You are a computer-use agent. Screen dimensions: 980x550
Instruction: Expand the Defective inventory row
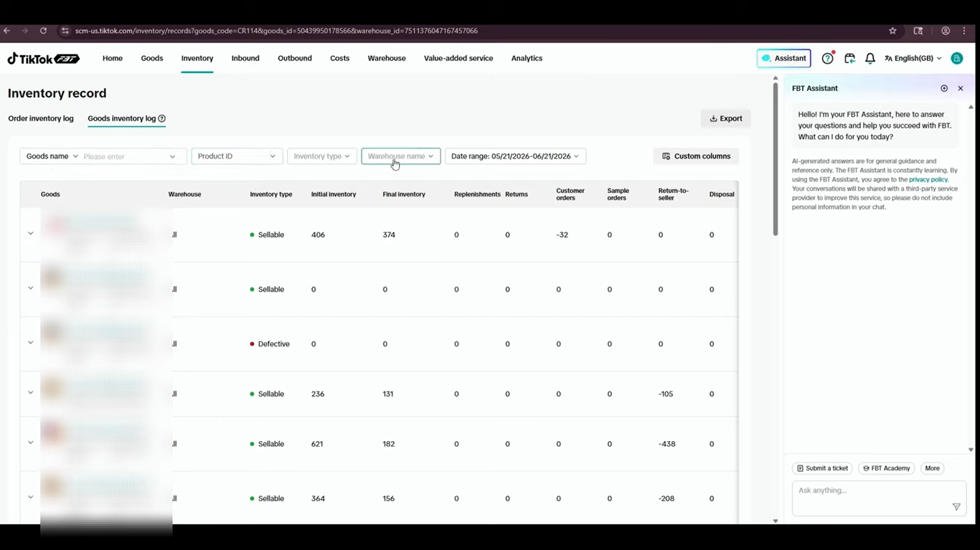pos(30,343)
